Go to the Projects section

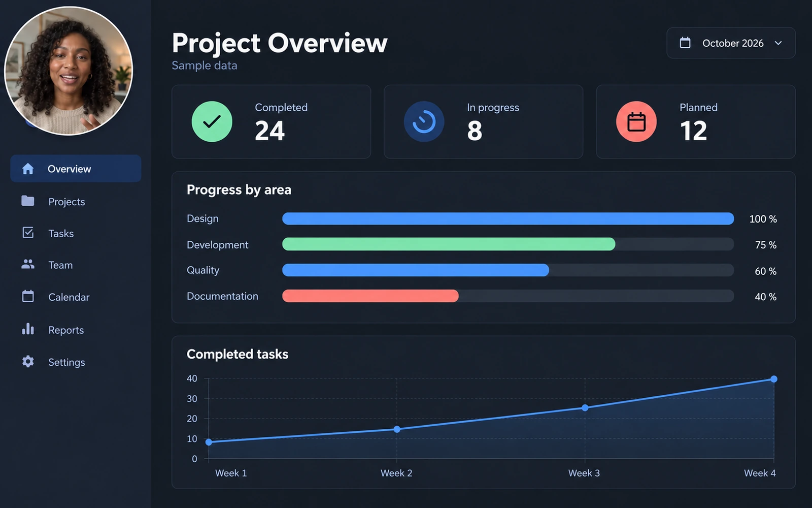pyautogui.click(x=66, y=202)
